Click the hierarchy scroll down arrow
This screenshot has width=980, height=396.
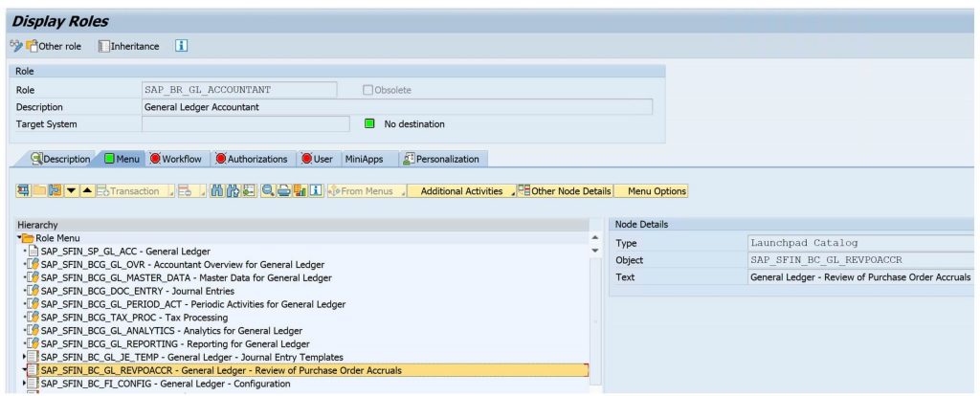tap(595, 251)
